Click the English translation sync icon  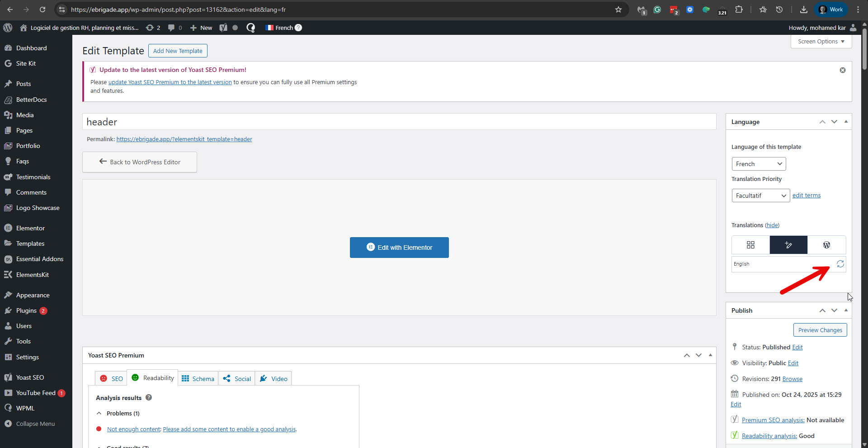tap(840, 264)
